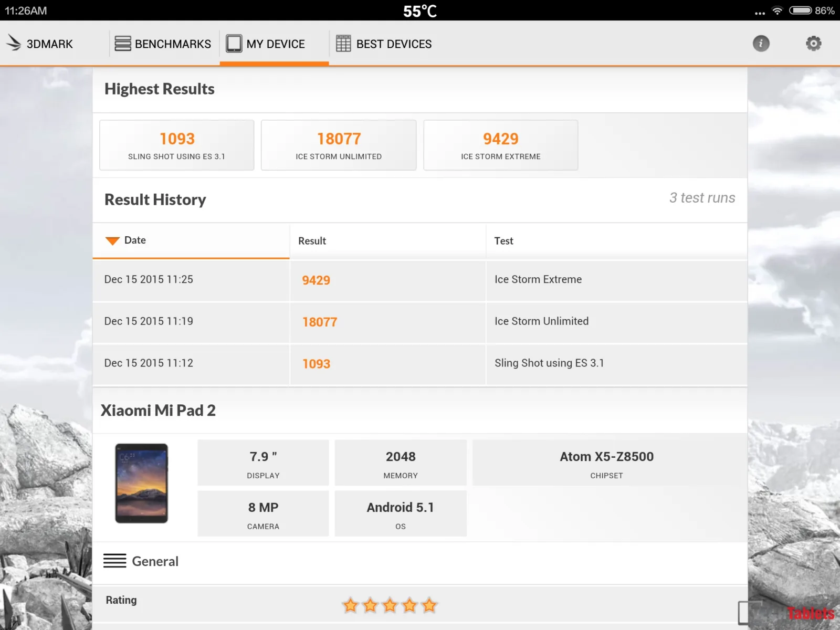The width and height of the screenshot is (840, 630).
Task: Select score 1093 in result history
Action: pyautogui.click(x=316, y=364)
